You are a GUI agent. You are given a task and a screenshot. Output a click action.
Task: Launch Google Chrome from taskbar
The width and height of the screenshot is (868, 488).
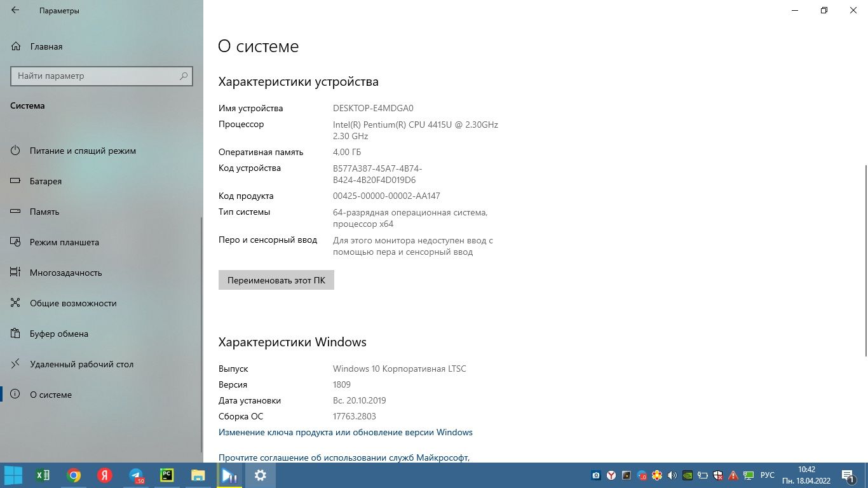click(x=74, y=475)
